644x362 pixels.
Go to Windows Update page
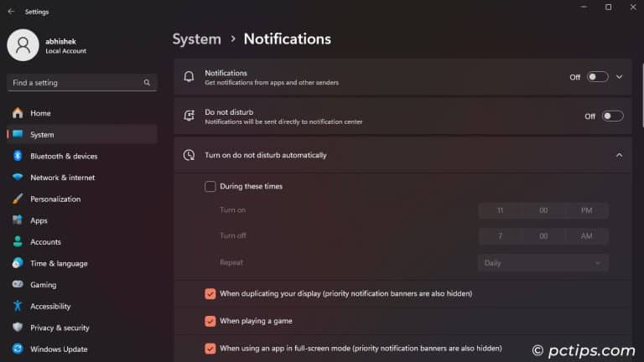click(82, 349)
